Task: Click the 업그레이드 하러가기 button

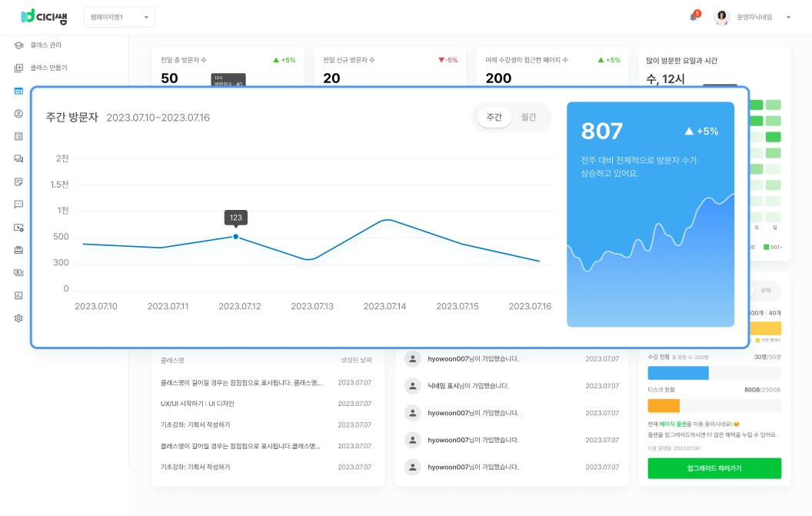Action: point(714,468)
